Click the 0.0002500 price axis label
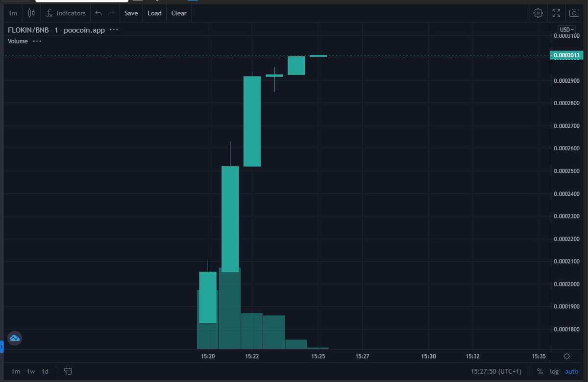This screenshot has height=382, width=588. (x=566, y=171)
